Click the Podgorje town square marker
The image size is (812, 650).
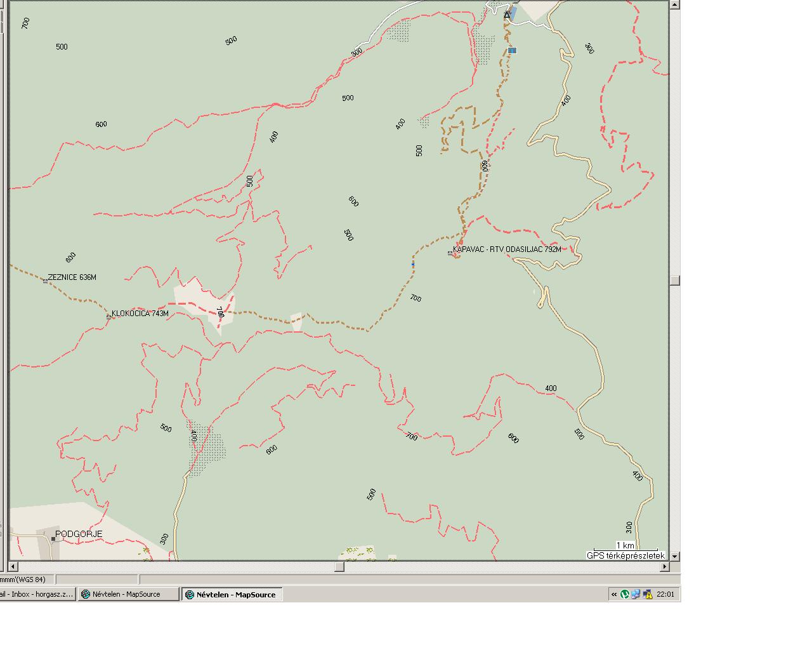click(x=53, y=538)
